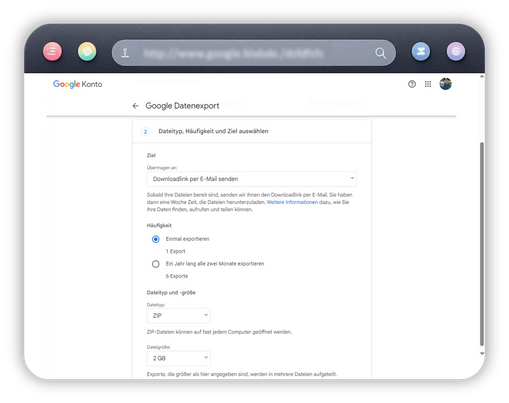This screenshot has height=403, width=509.
Task: Select Einmal exportieren radio button
Action: 156,239
